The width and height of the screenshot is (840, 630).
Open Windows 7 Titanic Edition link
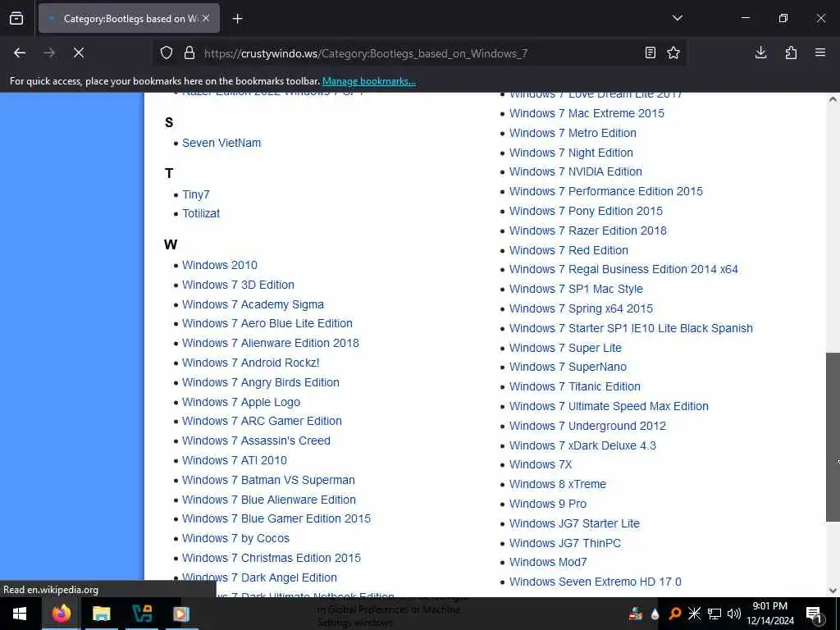pos(575,387)
